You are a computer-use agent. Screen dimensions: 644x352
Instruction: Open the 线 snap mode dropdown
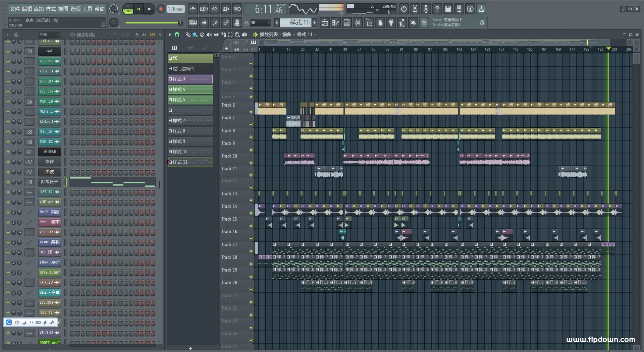pos(261,23)
